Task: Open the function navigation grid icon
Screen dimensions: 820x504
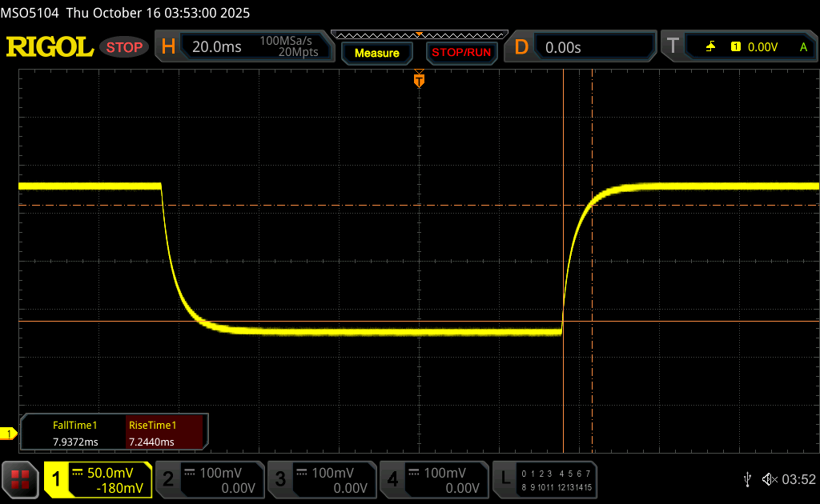Action: 20,479
